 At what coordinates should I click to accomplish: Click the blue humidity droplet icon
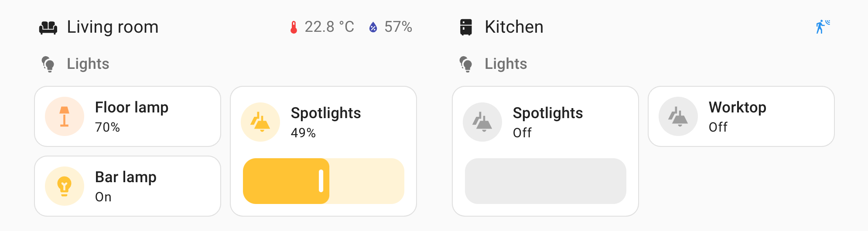[x=373, y=27]
